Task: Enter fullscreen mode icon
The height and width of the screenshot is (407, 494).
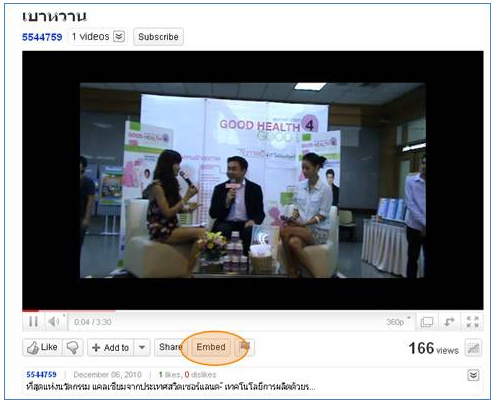Action: pos(472,322)
